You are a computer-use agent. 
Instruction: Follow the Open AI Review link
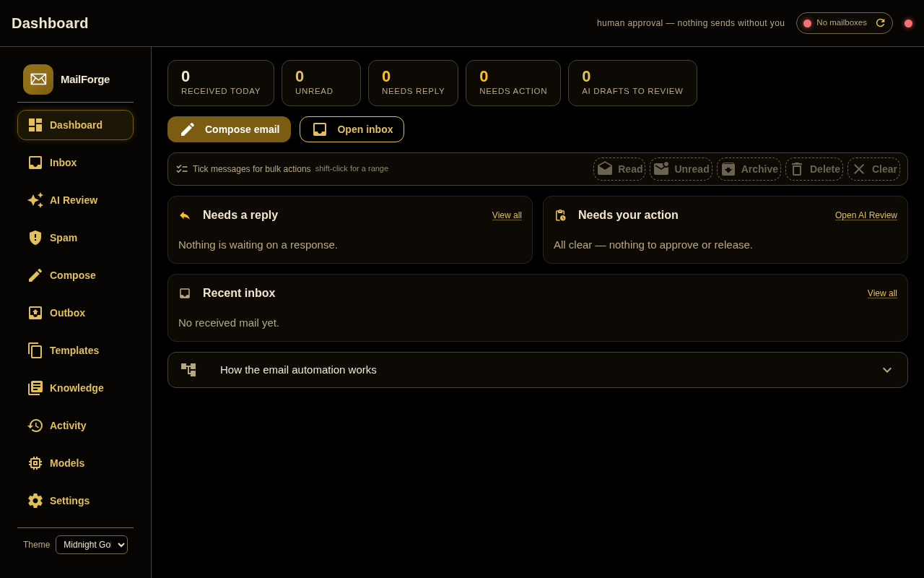866,215
